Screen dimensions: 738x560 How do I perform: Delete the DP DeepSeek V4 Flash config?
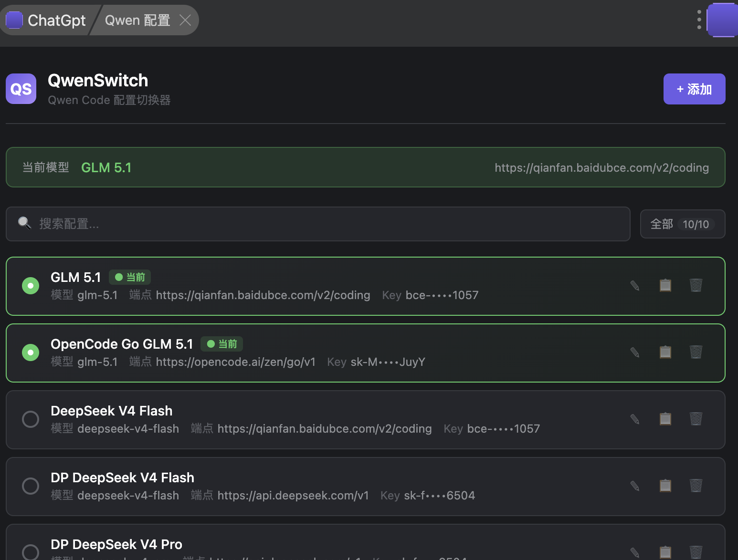click(696, 486)
